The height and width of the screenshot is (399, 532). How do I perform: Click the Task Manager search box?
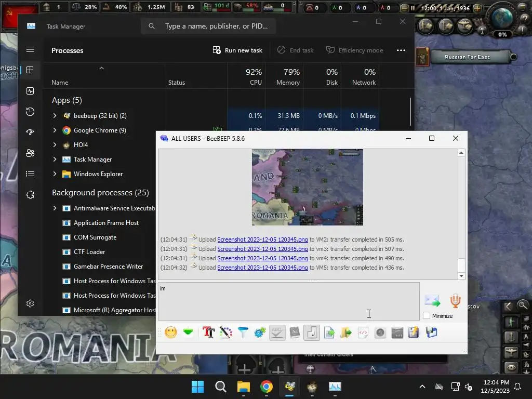pyautogui.click(x=208, y=26)
